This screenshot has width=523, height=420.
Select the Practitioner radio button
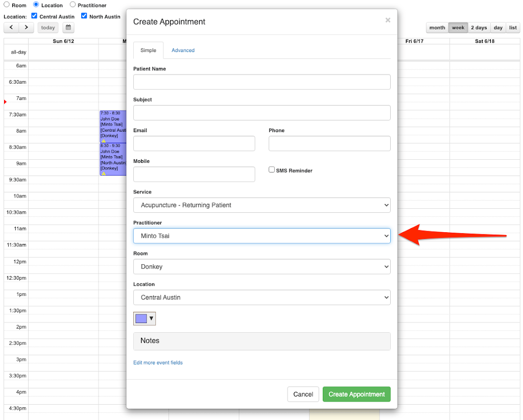[x=73, y=5]
